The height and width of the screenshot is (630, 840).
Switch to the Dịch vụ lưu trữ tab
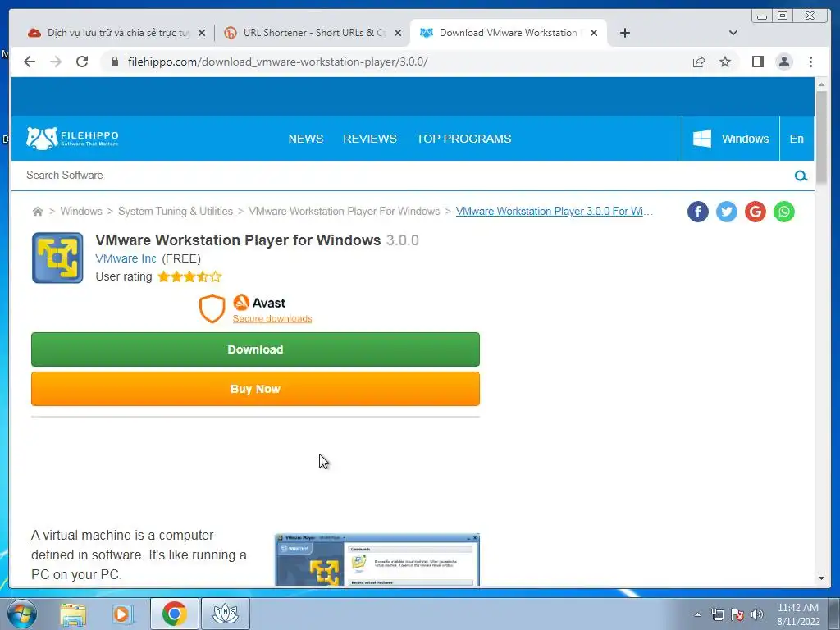(116, 33)
